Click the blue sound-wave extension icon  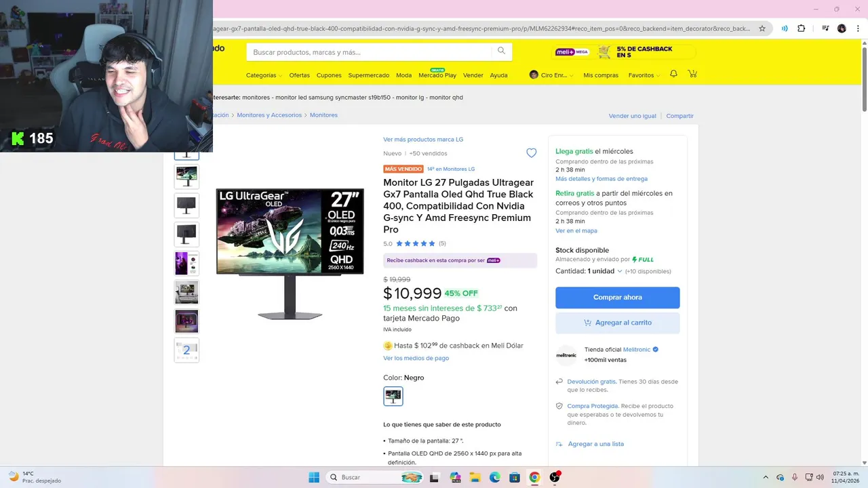pyautogui.click(x=785, y=28)
